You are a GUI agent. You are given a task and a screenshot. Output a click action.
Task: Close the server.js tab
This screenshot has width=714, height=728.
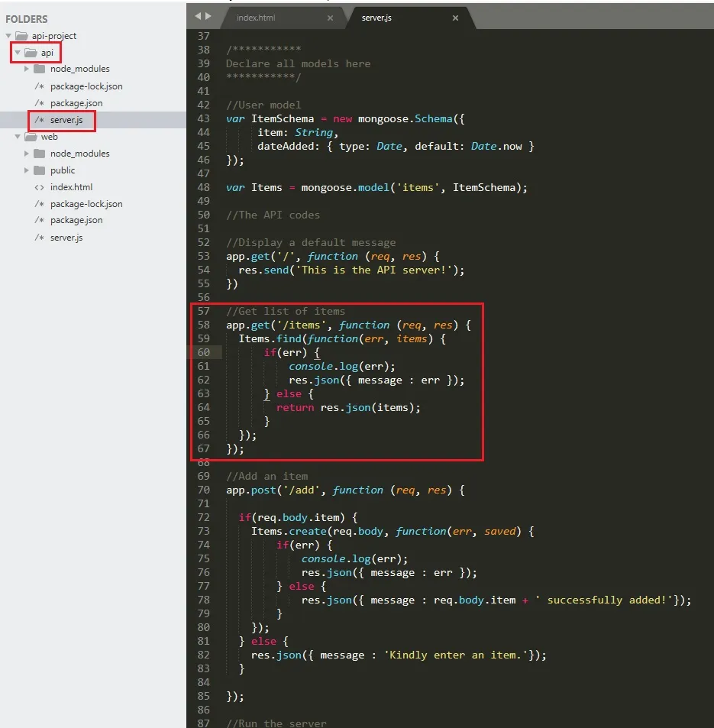point(455,18)
